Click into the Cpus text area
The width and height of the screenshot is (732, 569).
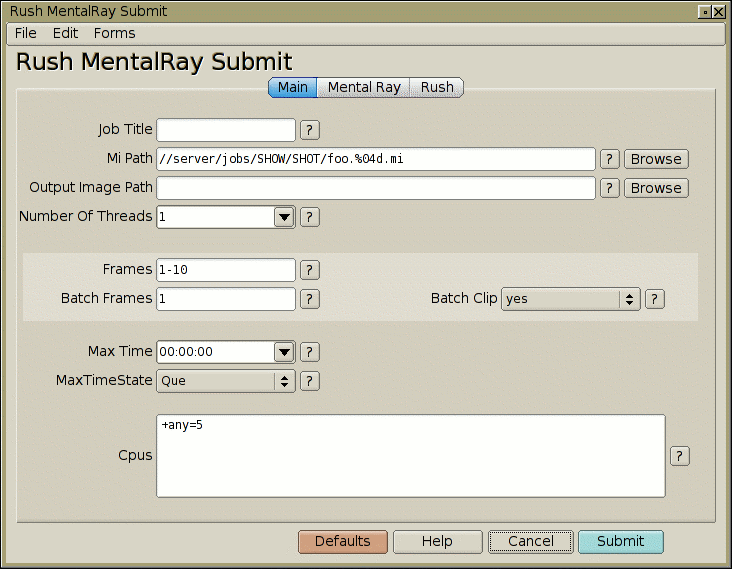pos(411,456)
